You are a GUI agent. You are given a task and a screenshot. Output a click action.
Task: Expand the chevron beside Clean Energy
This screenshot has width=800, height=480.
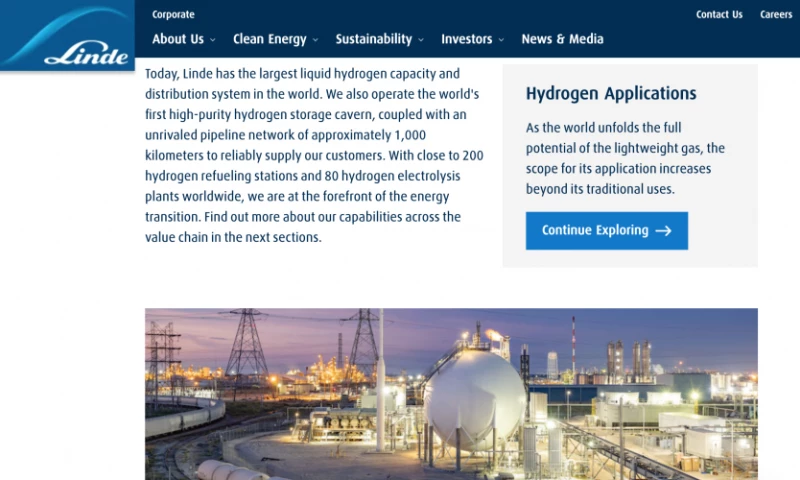pyautogui.click(x=316, y=40)
